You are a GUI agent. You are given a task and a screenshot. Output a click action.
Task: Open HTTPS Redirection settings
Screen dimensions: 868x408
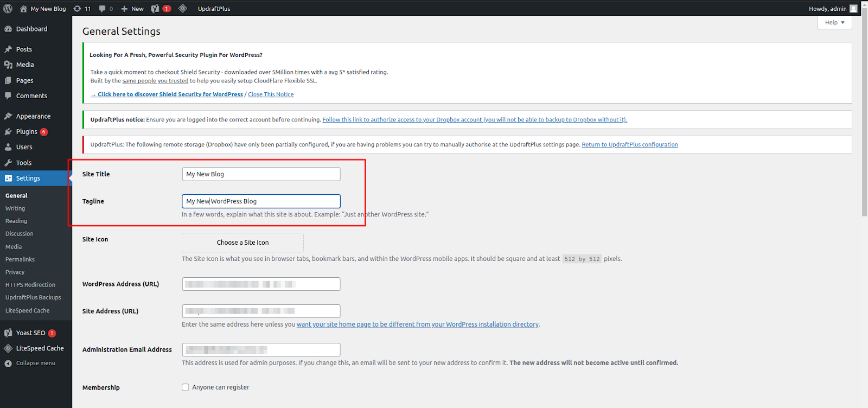click(30, 285)
